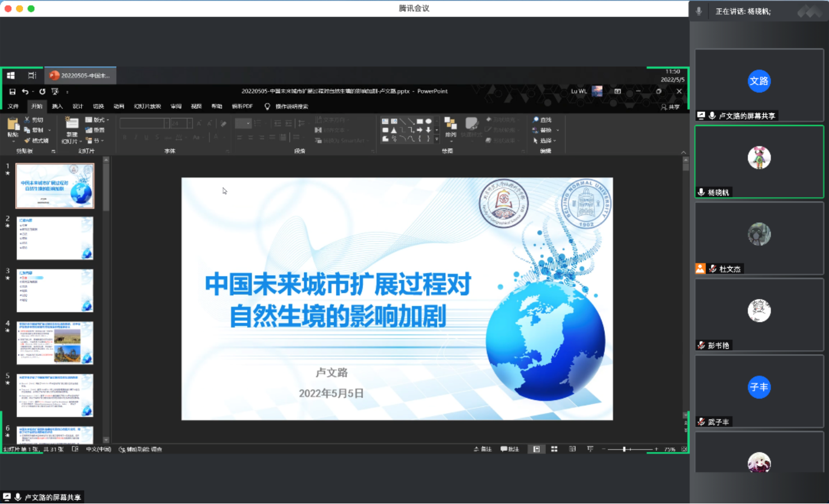829x504 pixels.
Task: Adjust the zoom slider on the status bar
Action: point(625,449)
